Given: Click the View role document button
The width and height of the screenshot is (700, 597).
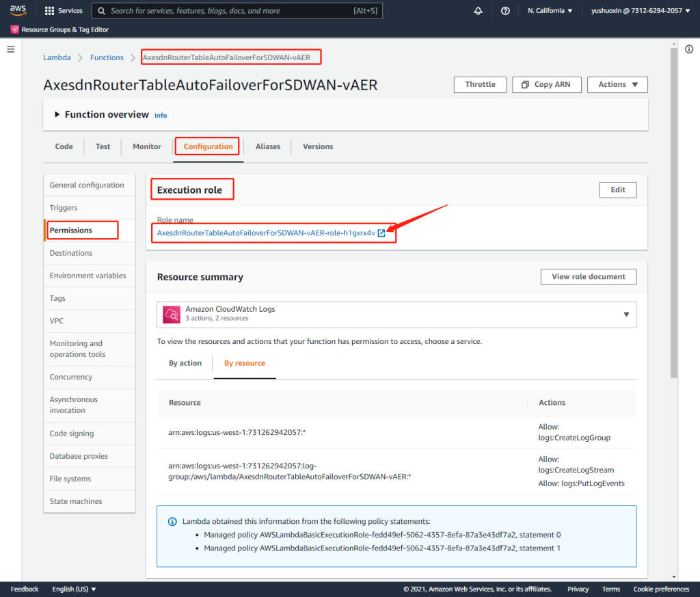Looking at the screenshot, I should [588, 277].
